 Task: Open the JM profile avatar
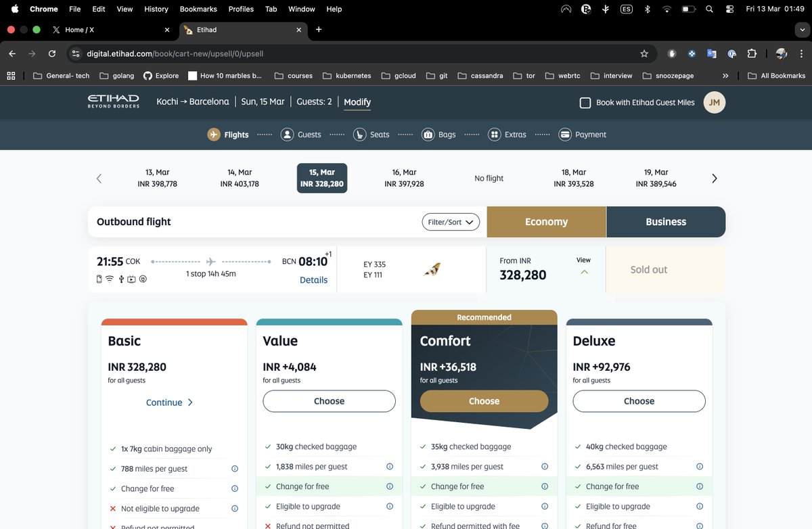pyautogui.click(x=715, y=102)
